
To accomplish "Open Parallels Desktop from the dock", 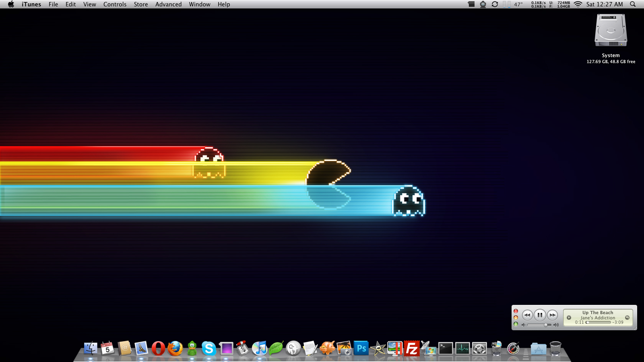I will click(x=395, y=348).
